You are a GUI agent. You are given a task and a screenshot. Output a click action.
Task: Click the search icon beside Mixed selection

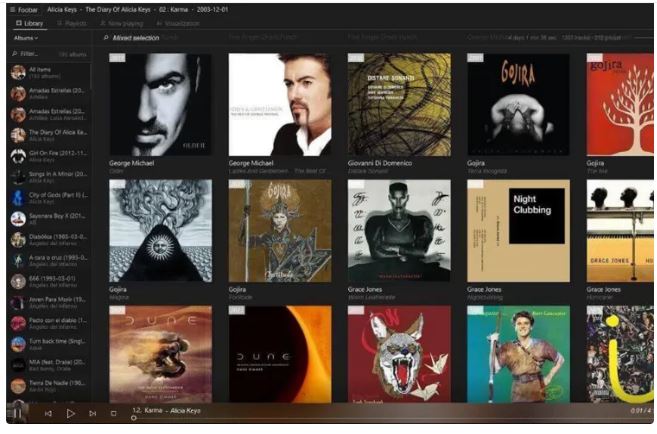pyautogui.click(x=106, y=38)
